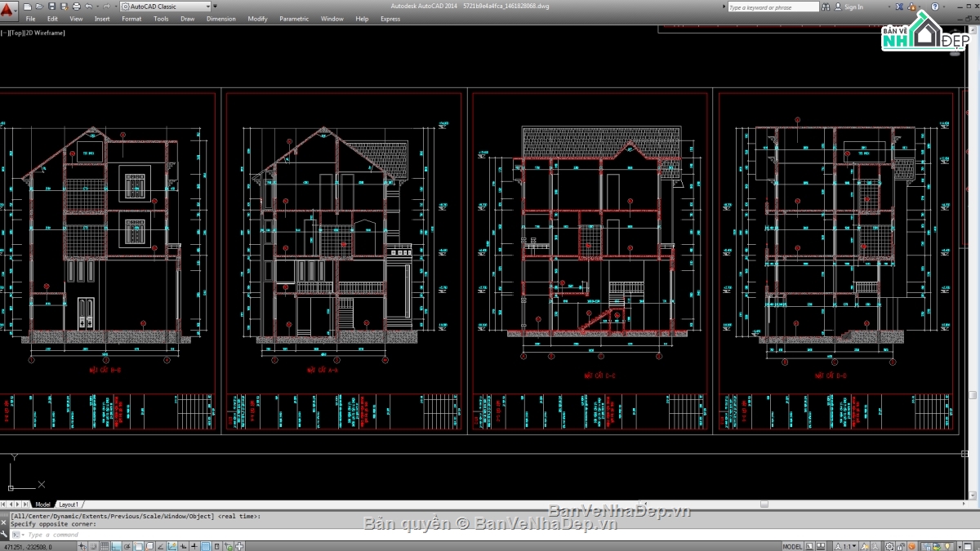This screenshot has width=980, height=551.
Task: Click the MODEL button in status bar
Action: (792, 545)
